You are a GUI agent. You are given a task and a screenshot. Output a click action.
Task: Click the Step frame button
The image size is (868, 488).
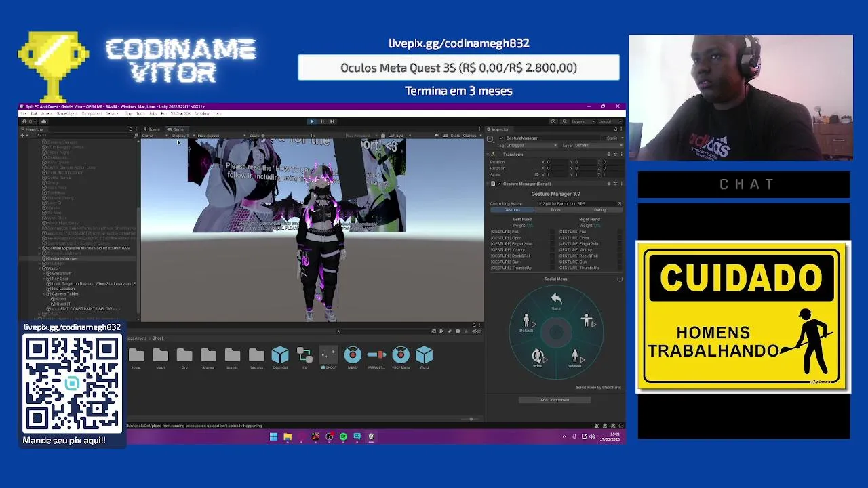click(x=332, y=121)
